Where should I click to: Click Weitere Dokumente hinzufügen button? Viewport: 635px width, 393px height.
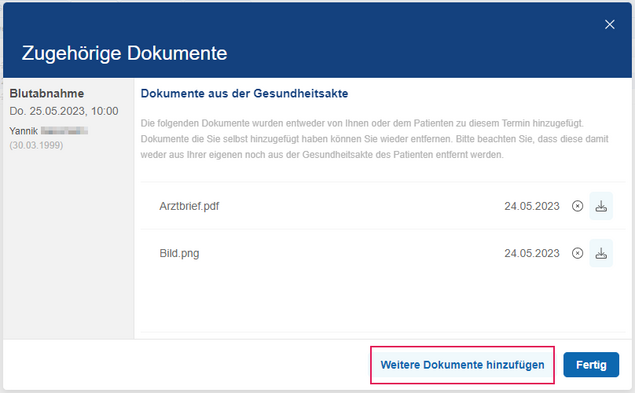(462, 365)
